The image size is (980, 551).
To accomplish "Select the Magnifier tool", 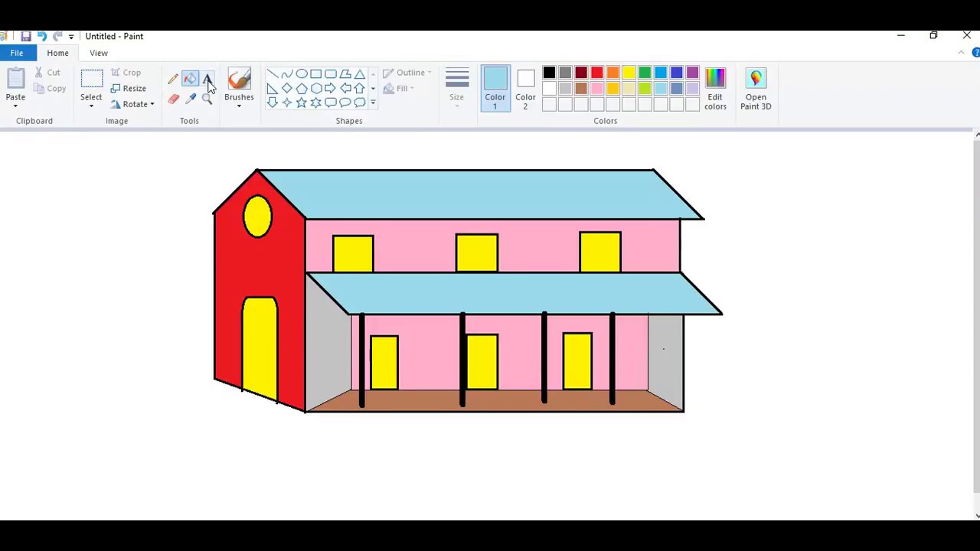I will coord(207,98).
